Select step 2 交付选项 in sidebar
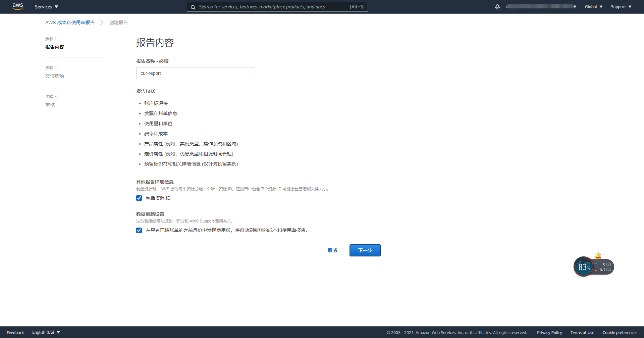644x338 pixels. [x=55, y=76]
